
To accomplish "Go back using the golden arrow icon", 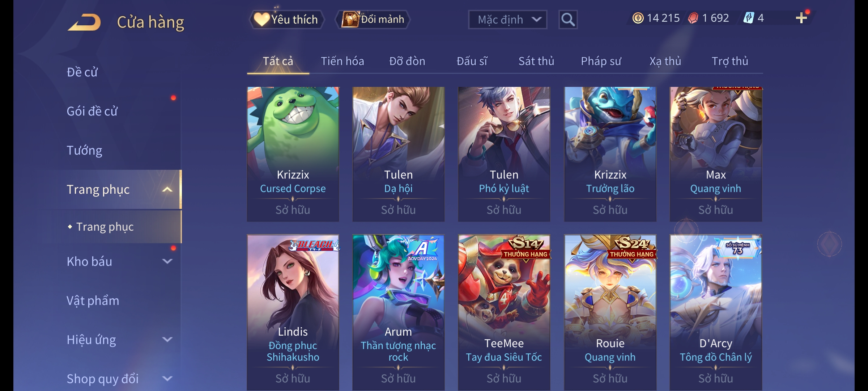I will (x=84, y=22).
